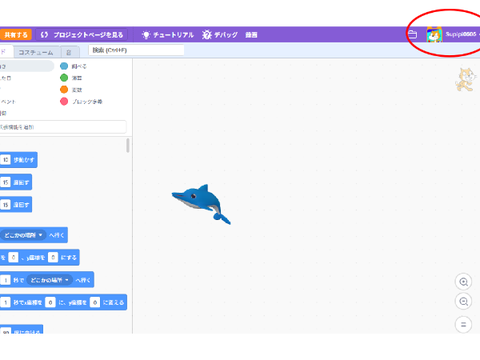
Task: Open the チュートリアル lightbulb tutorials
Action: pyautogui.click(x=168, y=35)
